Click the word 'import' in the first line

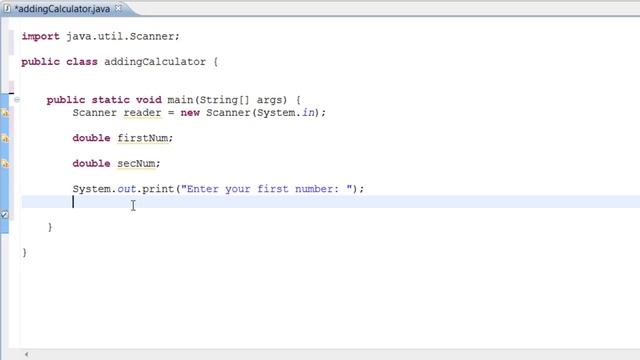(x=40, y=36)
